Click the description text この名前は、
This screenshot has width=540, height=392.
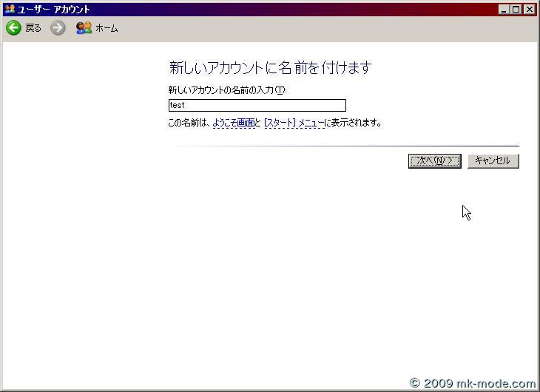click(189, 123)
